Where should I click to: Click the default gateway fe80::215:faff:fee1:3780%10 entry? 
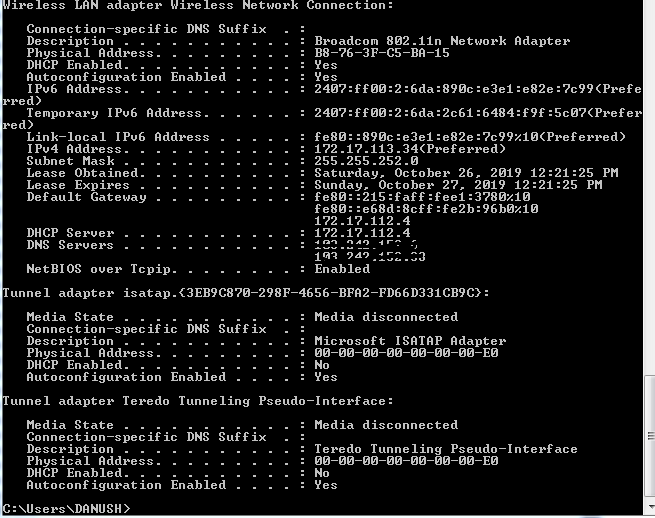coord(426,197)
